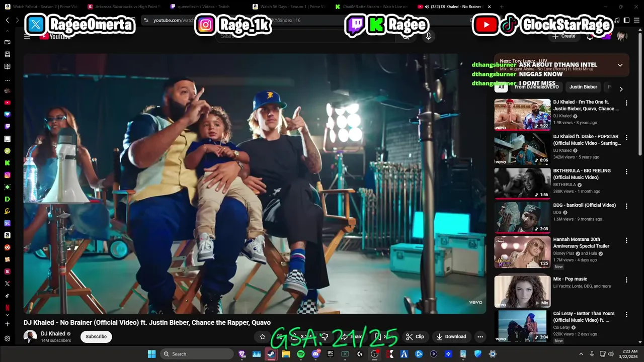The image size is (644, 362).
Task: Open POPSTAR video thumbnail
Action: [522, 149]
